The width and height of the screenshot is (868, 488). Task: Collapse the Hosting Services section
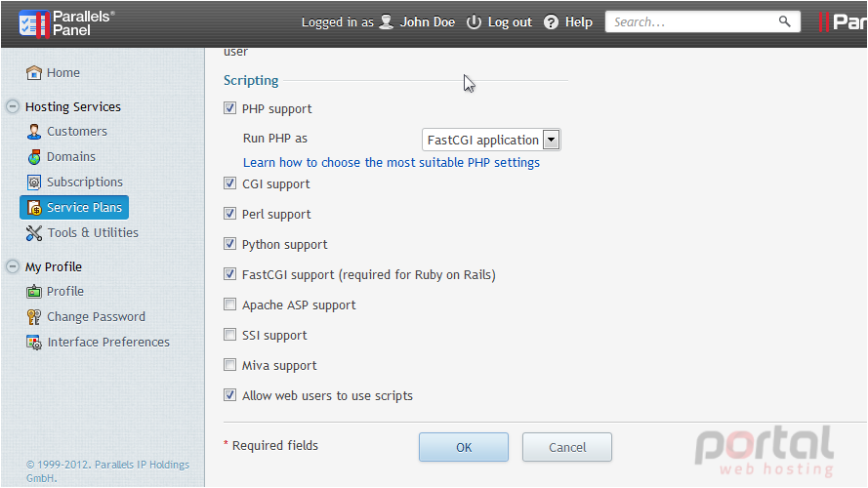[x=13, y=106]
